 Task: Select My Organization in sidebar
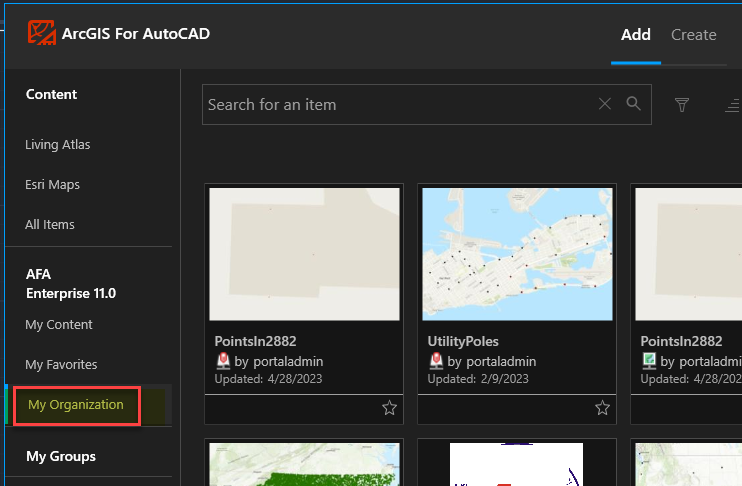pos(76,405)
